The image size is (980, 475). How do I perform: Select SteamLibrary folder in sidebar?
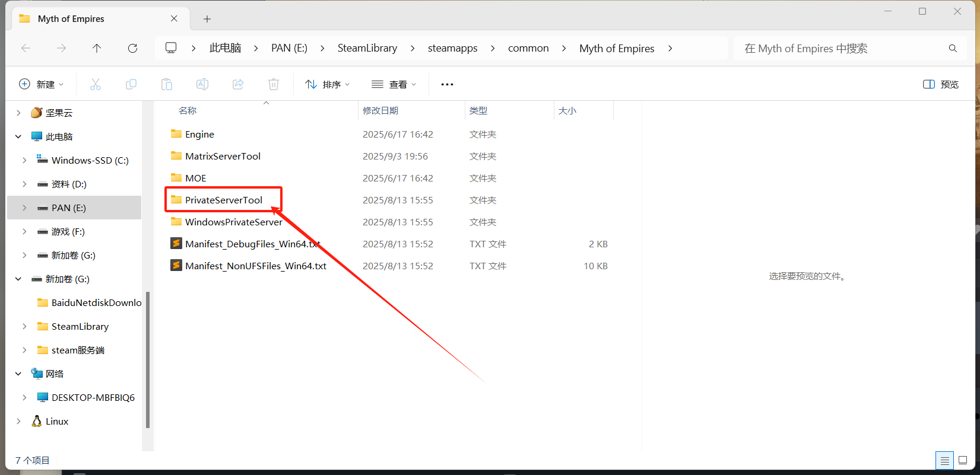73,326
